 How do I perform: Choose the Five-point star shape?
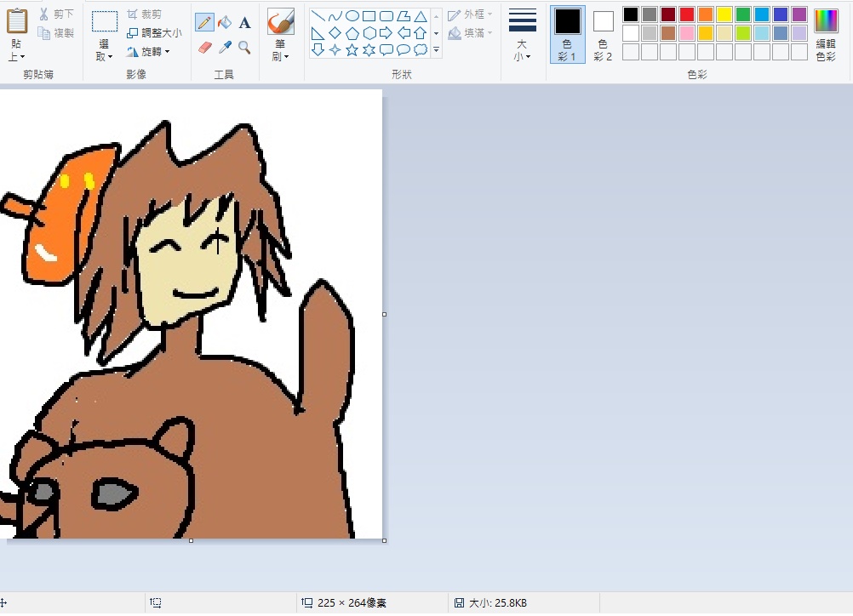[x=352, y=50]
